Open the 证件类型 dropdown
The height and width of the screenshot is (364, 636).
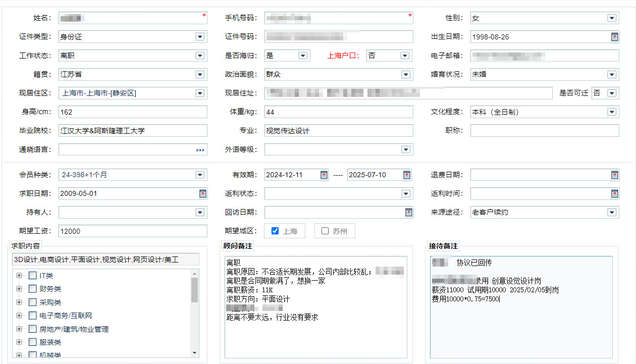pyautogui.click(x=200, y=37)
